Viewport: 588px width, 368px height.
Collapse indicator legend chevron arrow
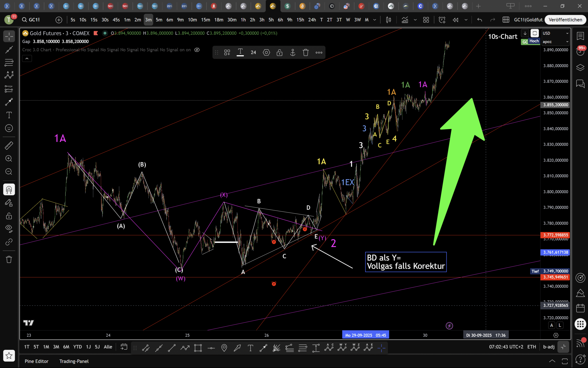point(27,58)
